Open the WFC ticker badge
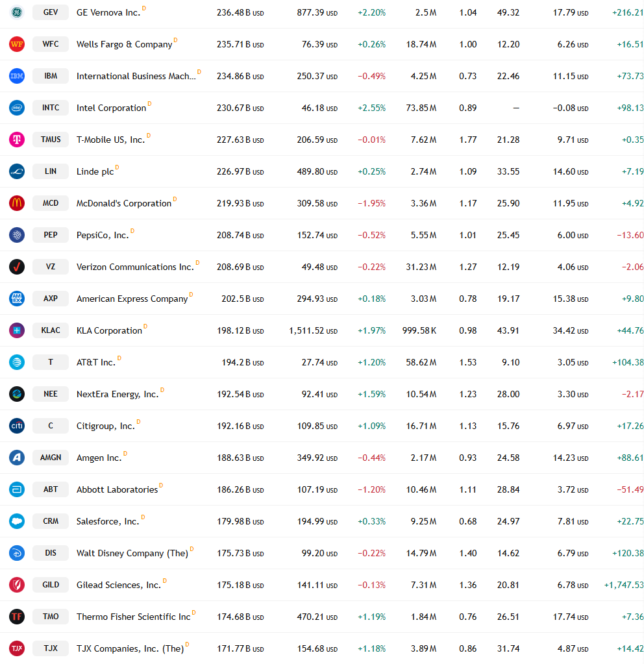This screenshot has height=664, width=644. click(x=51, y=44)
